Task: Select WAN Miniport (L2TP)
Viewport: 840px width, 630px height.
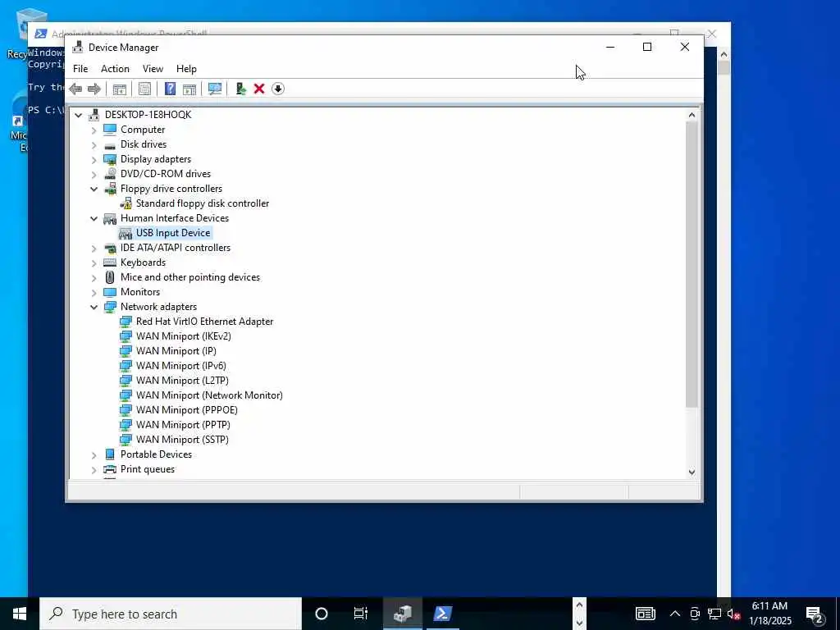Action: [182, 381]
